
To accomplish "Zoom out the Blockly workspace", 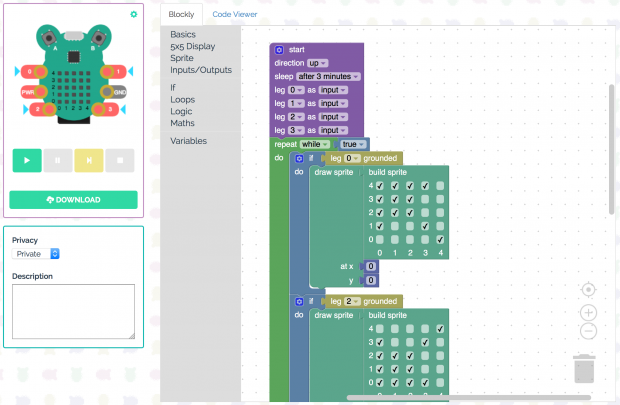I will click(588, 330).
